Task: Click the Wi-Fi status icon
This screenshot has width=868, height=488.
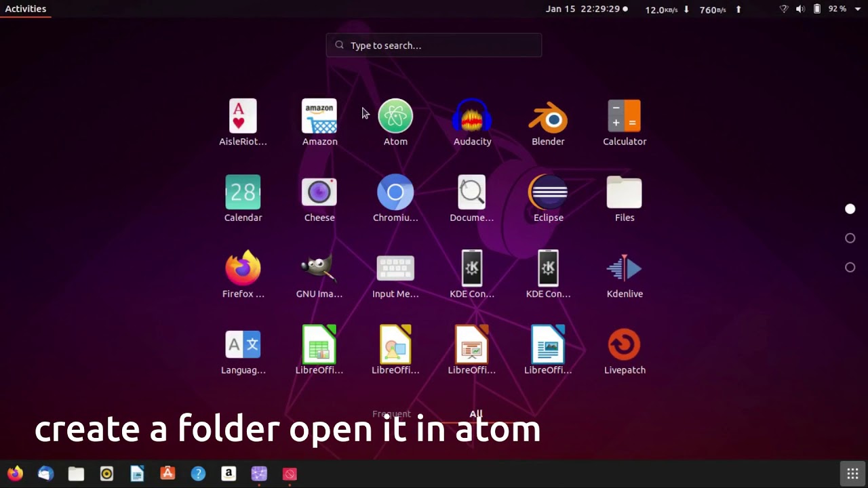Action: [x=784, y=9]
